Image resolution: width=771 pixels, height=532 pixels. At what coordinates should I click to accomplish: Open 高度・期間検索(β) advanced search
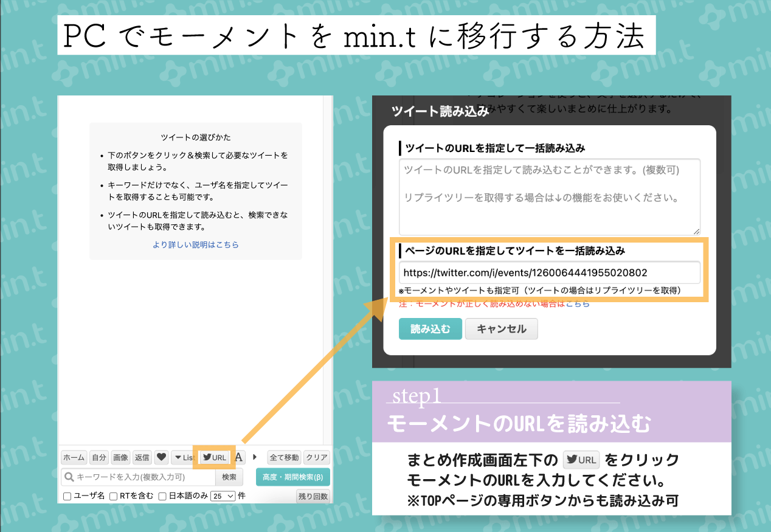293,477
